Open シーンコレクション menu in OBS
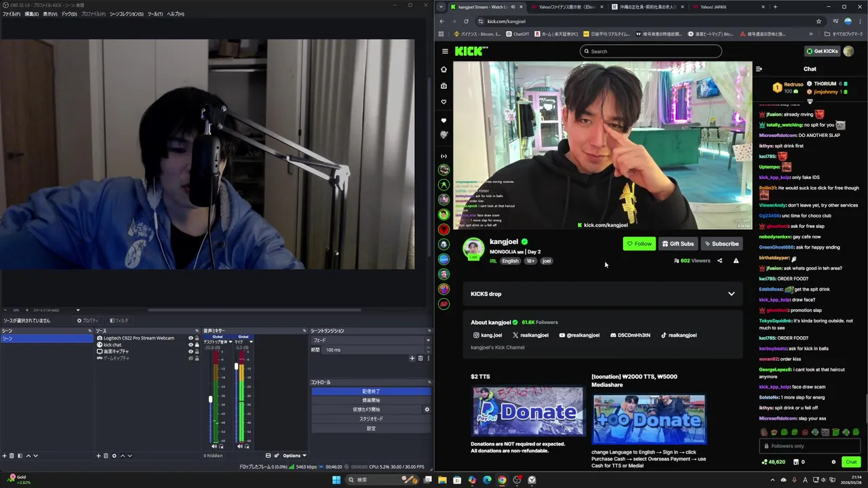Image resolution: width=868 pixels, height=488 pixels. pyautogui.click(x=126, y=14)
